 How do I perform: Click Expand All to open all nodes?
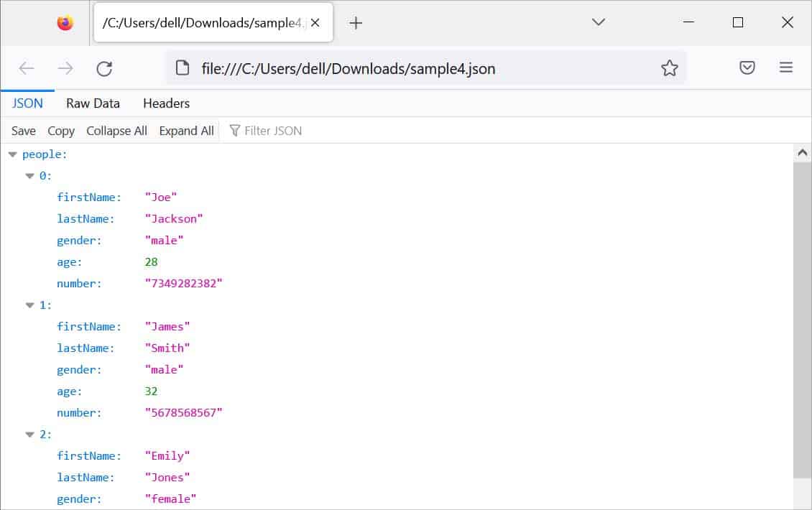186,130
